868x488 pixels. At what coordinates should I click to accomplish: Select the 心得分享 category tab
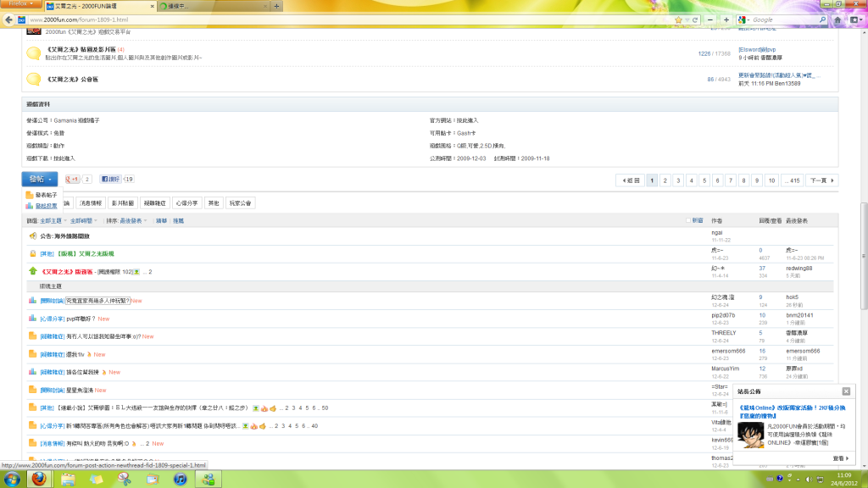186,203
